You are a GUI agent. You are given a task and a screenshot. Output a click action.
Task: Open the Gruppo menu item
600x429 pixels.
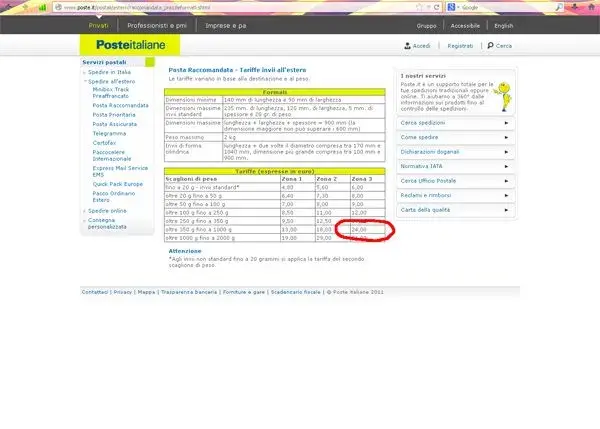[426, 26]
